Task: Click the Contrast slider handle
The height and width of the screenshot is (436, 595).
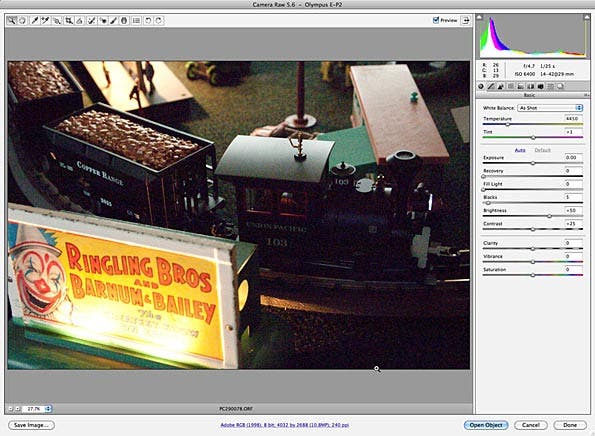Action: [x=533, y=230]
